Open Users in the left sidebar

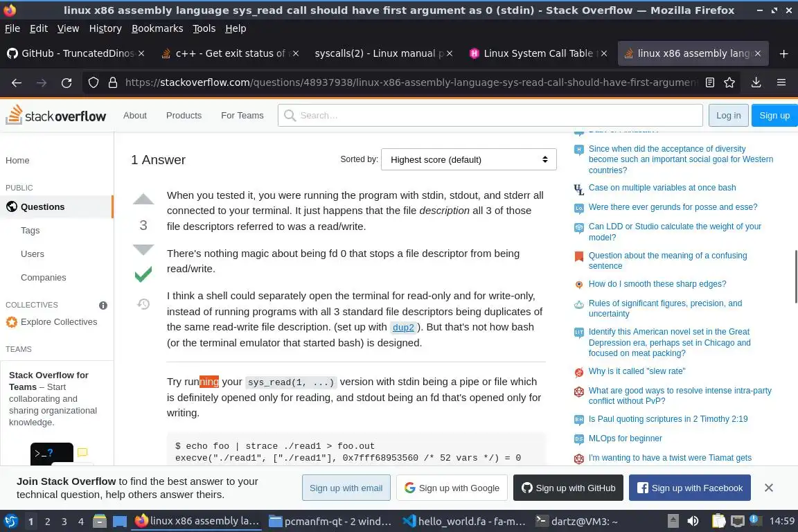(x=32, y=254)
